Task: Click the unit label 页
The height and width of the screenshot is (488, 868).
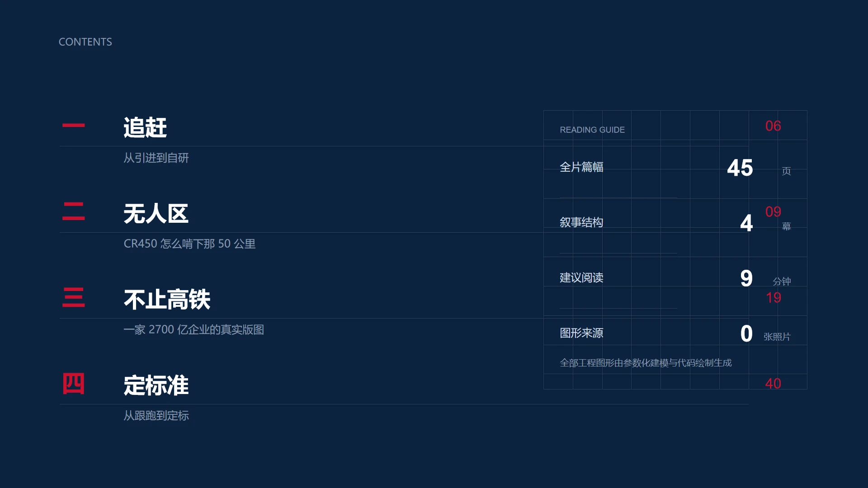Action: [786, 171]
